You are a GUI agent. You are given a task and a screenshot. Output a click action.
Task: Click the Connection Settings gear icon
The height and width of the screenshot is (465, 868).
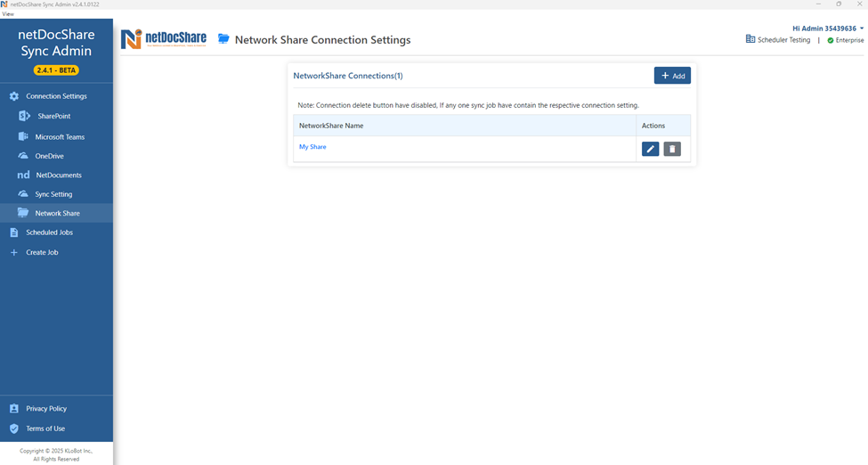pos(14,96)
